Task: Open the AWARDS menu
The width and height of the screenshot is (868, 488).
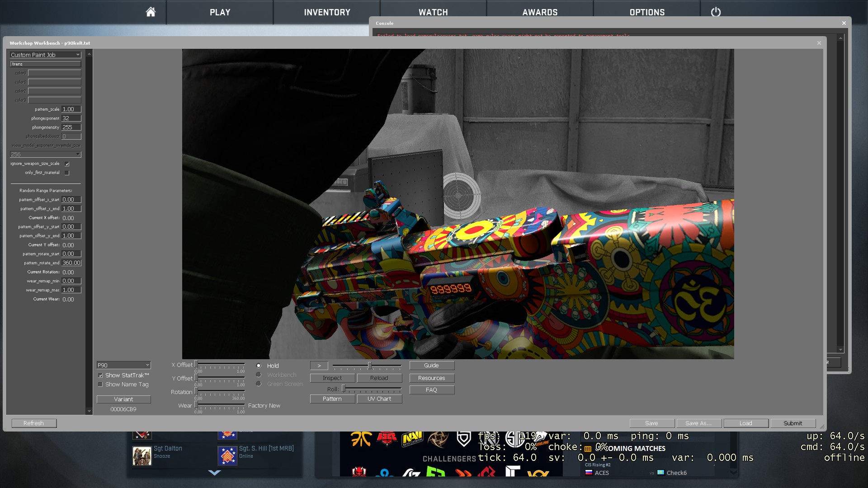Action: [x=540, y=12]
